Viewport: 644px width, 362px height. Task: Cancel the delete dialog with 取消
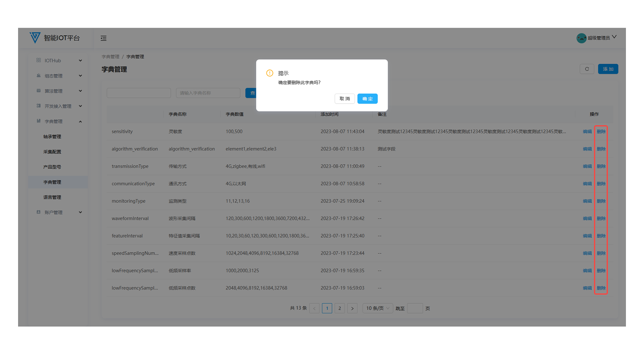(344, 99)
